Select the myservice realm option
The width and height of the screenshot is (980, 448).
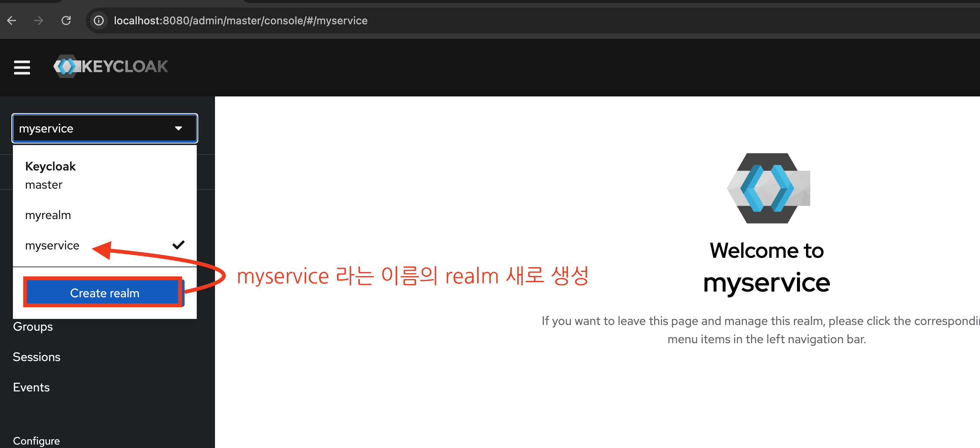(x=52, y=245)
